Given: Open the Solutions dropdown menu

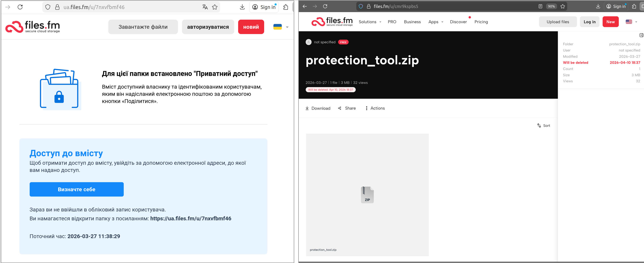Looking at the screenshot, I should (x=370, y=22).
